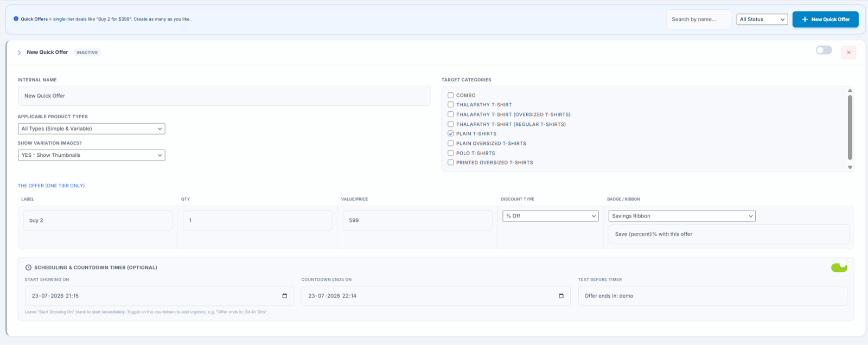The image size is (868, 345).
Task: Check PLAIN OVERSIZED T-SHIRTS category
Action: click(450, 143)
